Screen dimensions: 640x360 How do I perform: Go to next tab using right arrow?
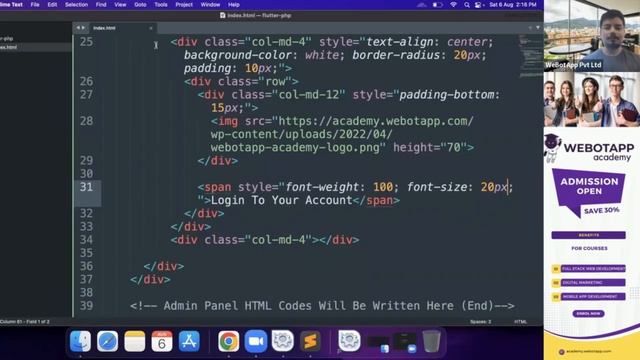tap(83, 28)
